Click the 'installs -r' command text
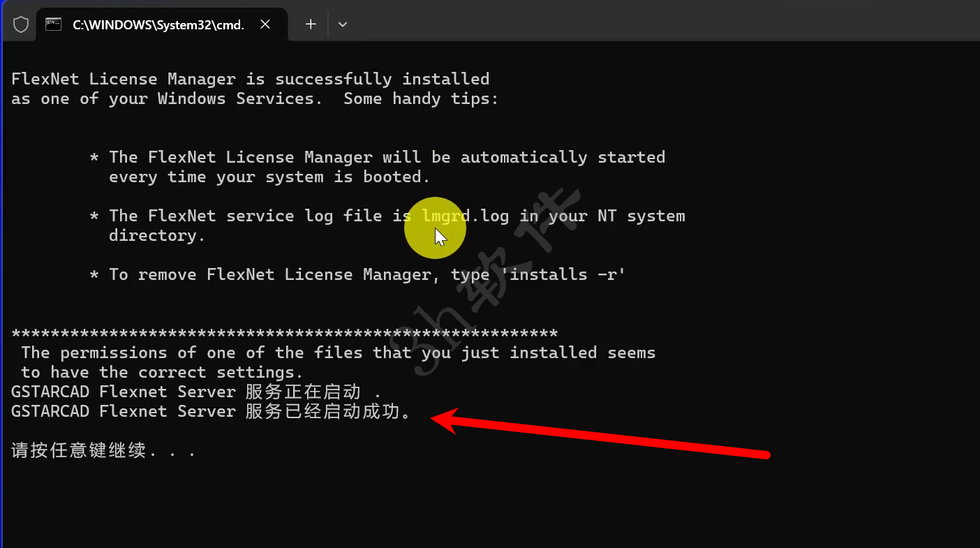 coord(567,274)
